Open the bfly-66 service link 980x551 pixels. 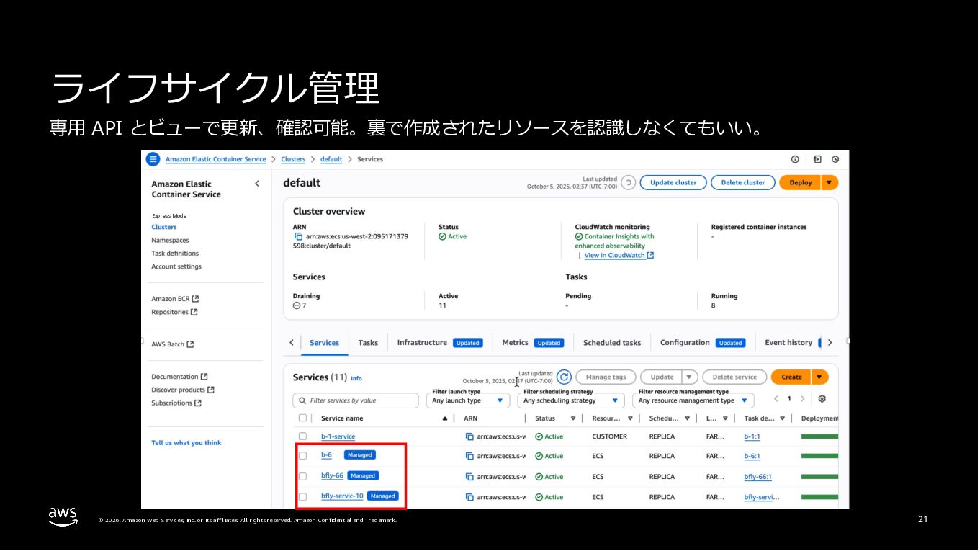coord(332,476)
